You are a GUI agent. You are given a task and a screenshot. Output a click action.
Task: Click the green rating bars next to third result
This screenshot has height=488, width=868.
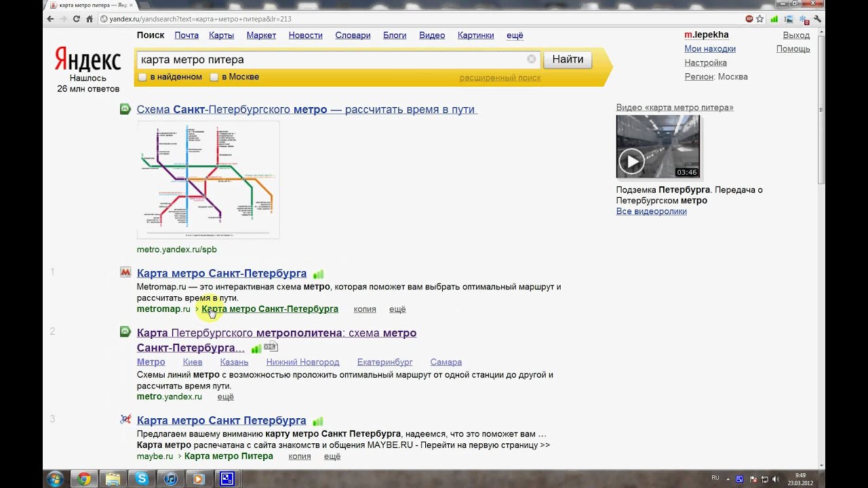tap(317, 421)
